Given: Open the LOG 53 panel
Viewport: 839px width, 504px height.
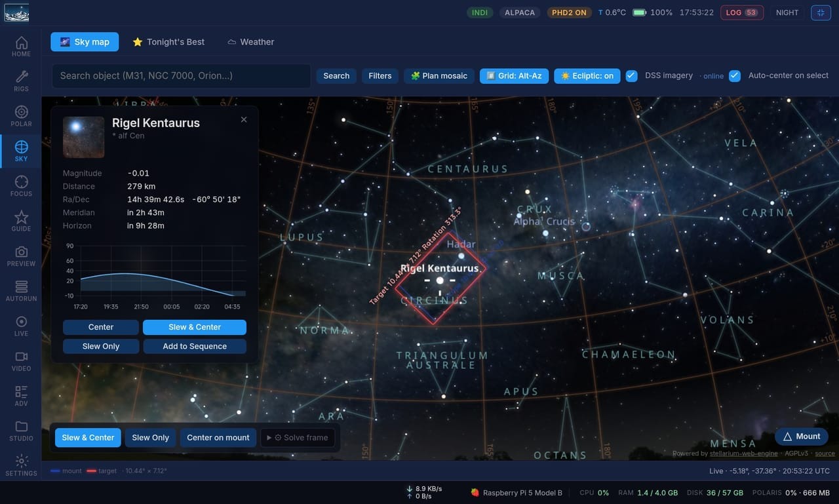Looking at the screenshot, I should (742, 12).
